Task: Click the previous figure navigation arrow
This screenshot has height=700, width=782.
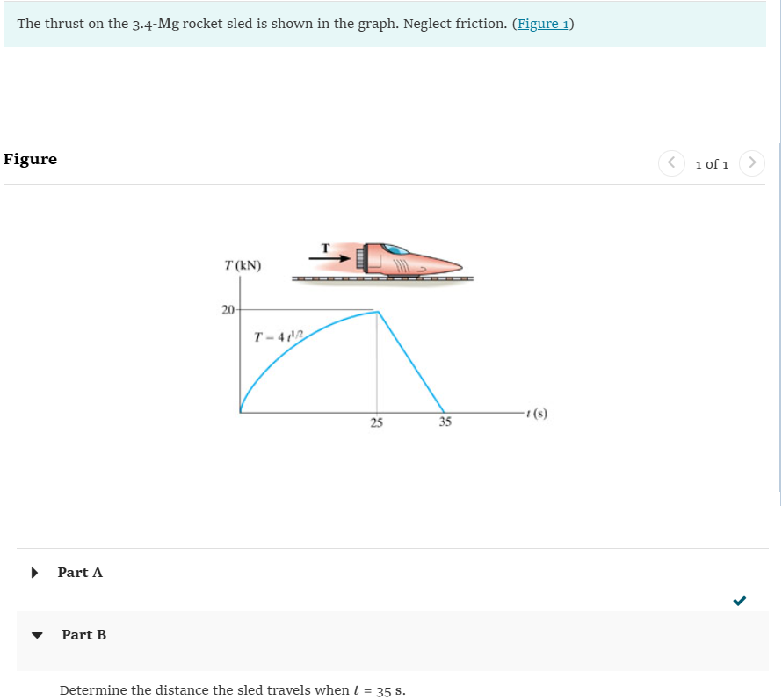Action: (x=671, y=162)
